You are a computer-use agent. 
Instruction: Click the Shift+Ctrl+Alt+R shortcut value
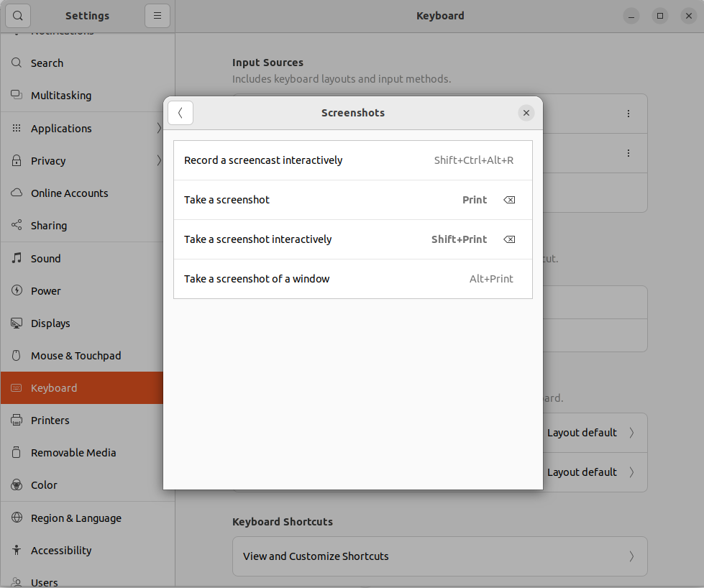click(x=474, y=160)
